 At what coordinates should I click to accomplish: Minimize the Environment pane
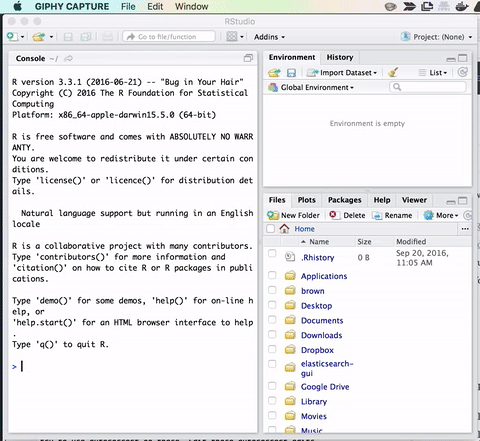(x=451, y=59)
